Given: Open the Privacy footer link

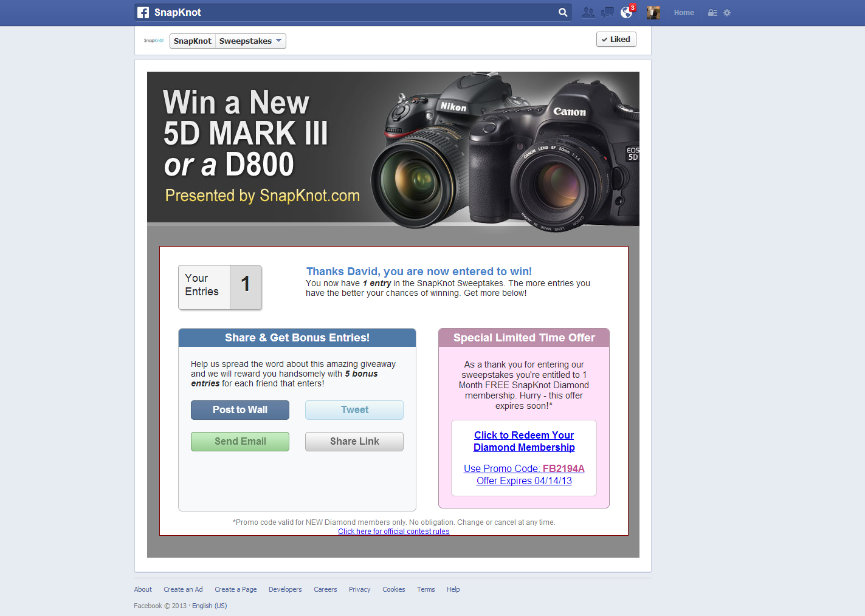Looking at the screenshot, I should (x=359, y=589).
